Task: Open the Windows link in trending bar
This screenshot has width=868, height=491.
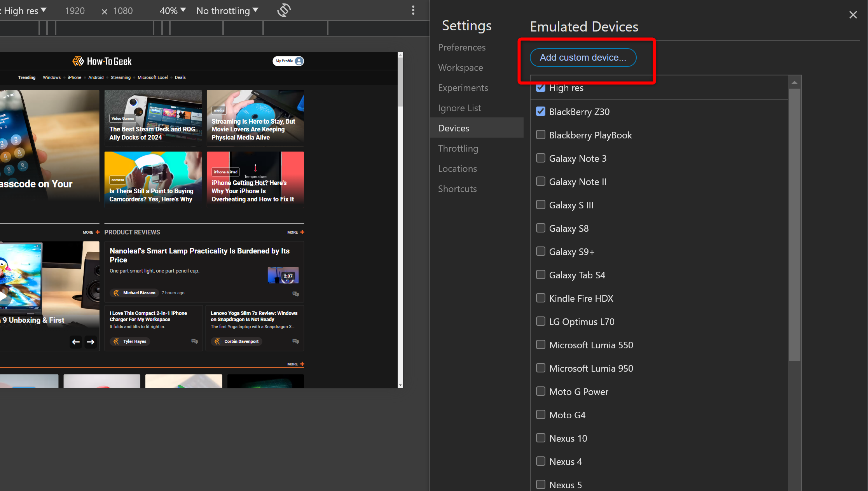Action: 52,77
